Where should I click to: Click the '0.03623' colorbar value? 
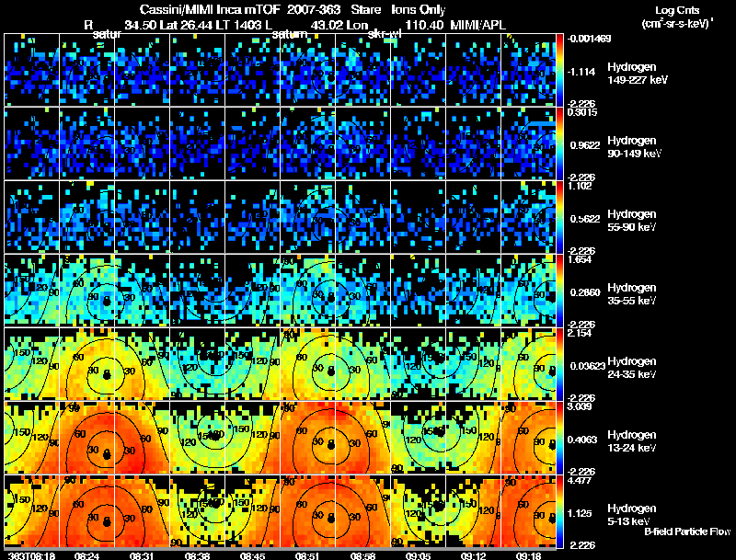(x=587, y=366)
